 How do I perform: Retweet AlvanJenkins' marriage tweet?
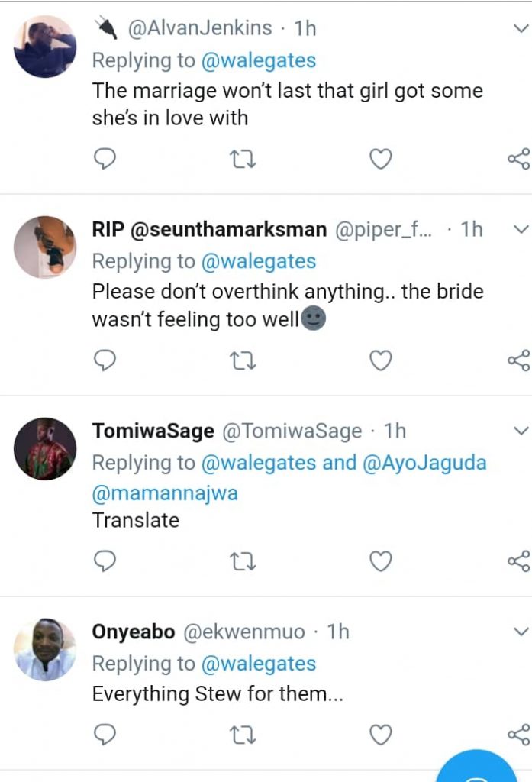(x=243, y=159)
